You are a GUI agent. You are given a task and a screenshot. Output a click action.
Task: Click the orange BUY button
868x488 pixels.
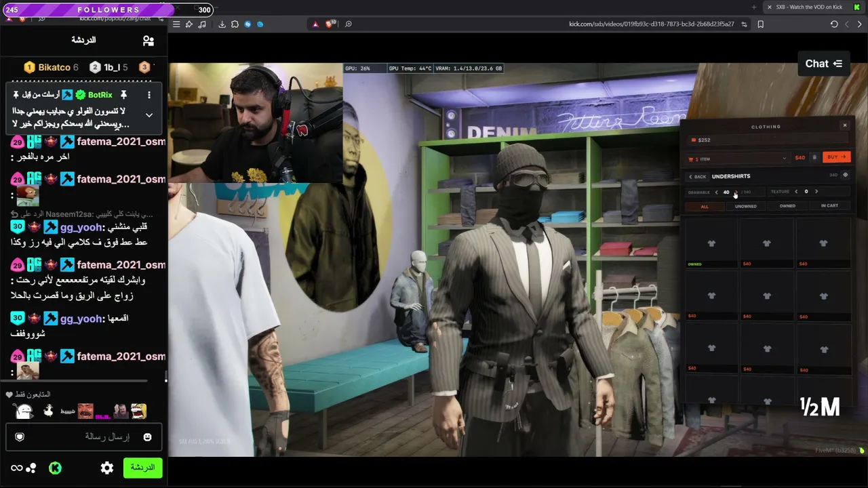click(836, 157)
